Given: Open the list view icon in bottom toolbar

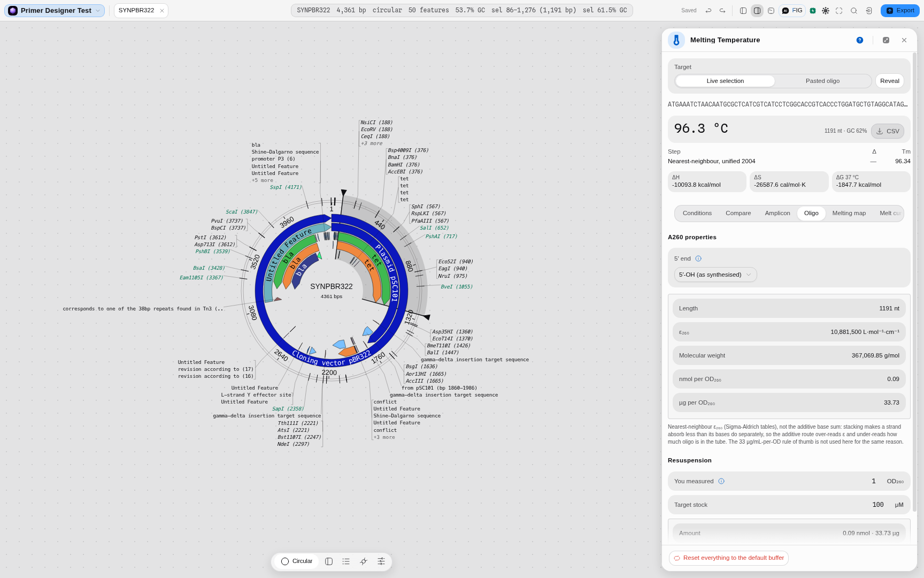Looking at the screenshot, I should coord(346,561).
